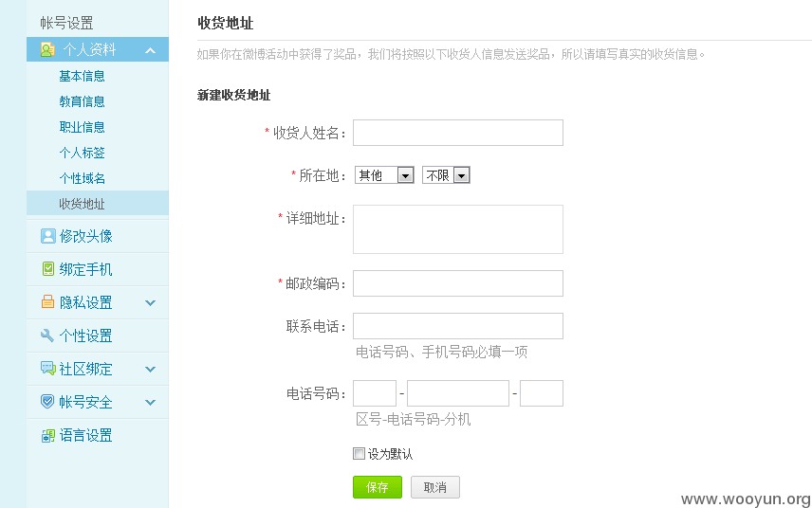Focus the 邮政编码 input field
Viewport: 812px width, 508px height.
pos(458,283)
